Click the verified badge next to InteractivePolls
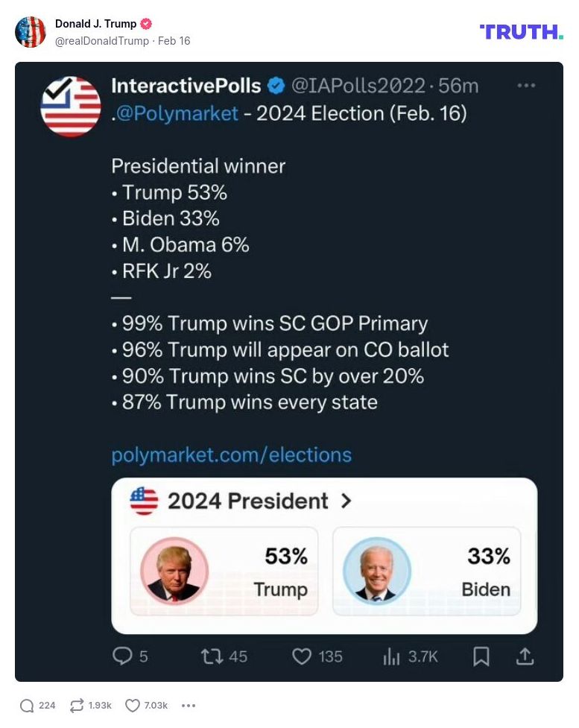 click(x=275, y=86)
